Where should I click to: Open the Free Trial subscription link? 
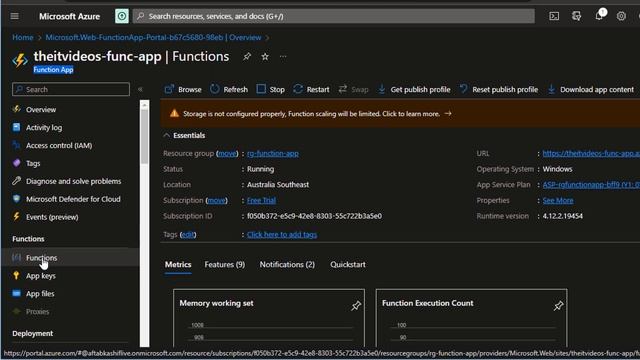pos(261,200)
